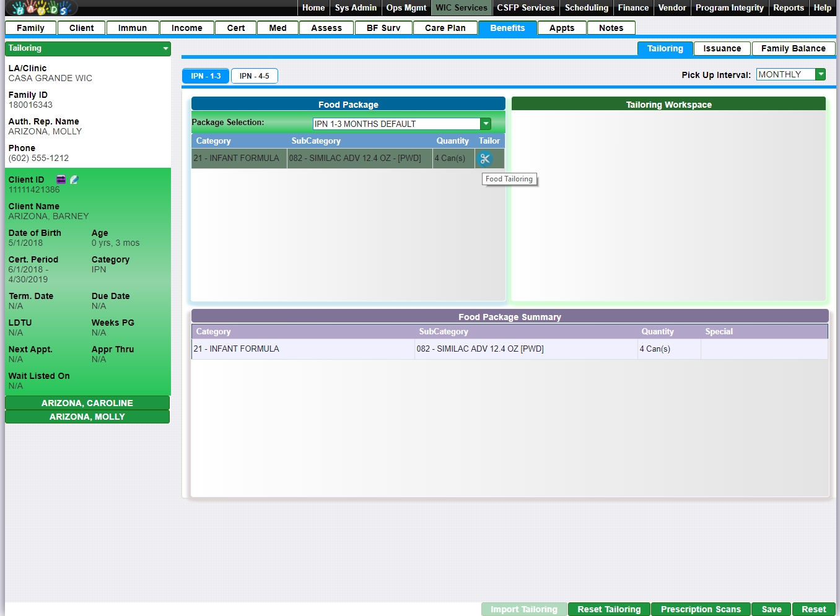840x616 pixels.
Task: Open the Pick Up Interval dropdown
Action: tap(820, 74)
